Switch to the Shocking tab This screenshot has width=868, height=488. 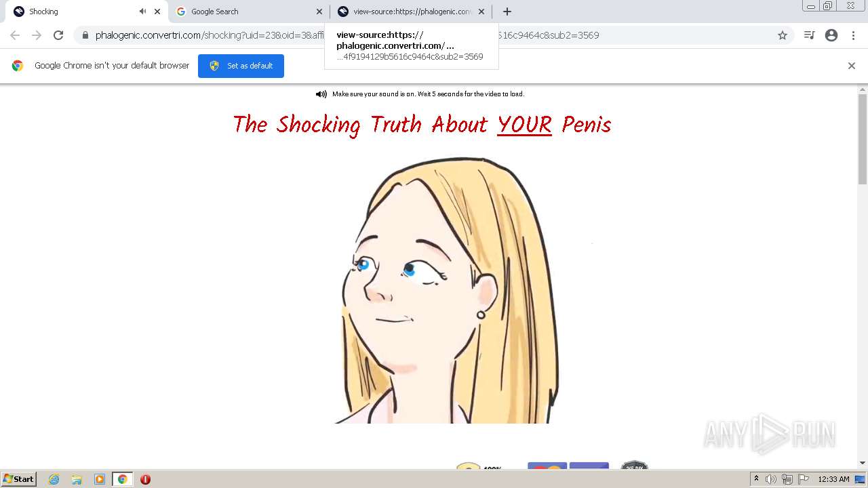click(x=81, y=12)
